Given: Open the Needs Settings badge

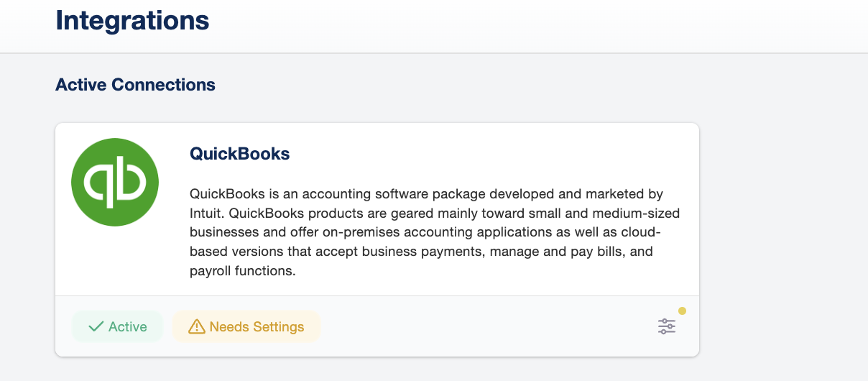Looking at the screenshot, I should [x=246, y=327].
